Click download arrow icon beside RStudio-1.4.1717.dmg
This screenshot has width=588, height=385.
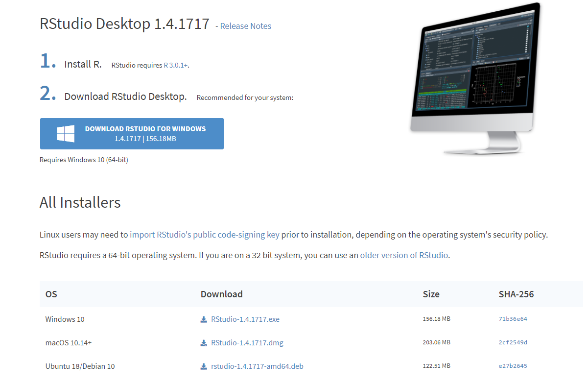[204, 343]
